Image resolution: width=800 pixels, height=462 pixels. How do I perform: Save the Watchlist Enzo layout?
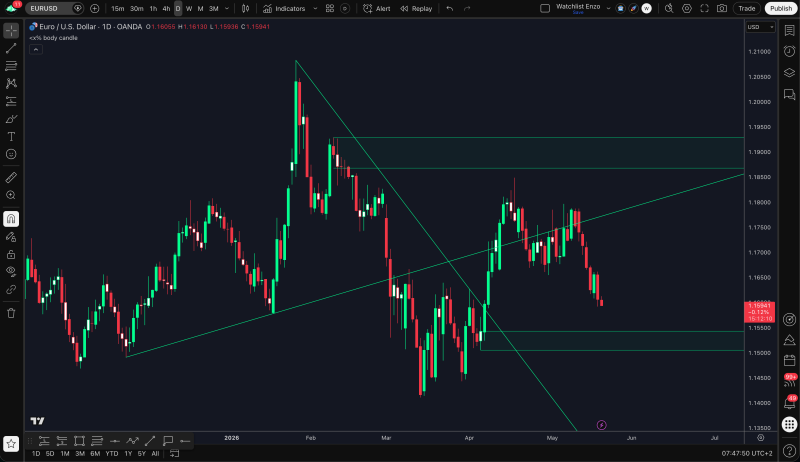point(578,13)
